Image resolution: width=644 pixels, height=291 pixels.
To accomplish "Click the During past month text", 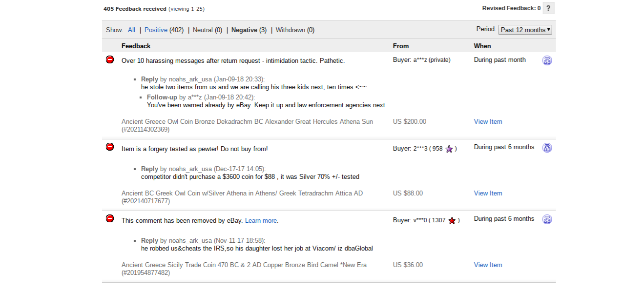I will coord(500,60).
